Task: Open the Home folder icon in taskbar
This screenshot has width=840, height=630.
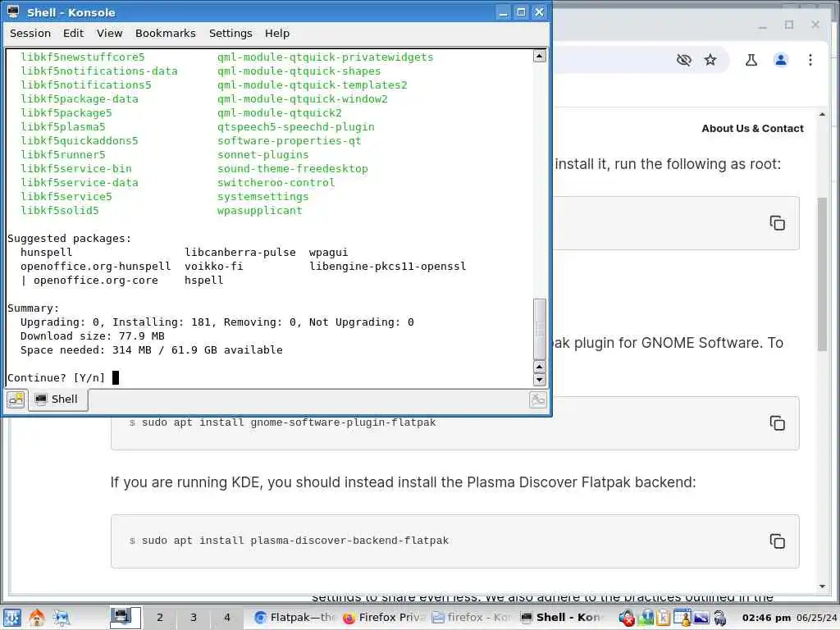Action: click(x=36, y=618)
